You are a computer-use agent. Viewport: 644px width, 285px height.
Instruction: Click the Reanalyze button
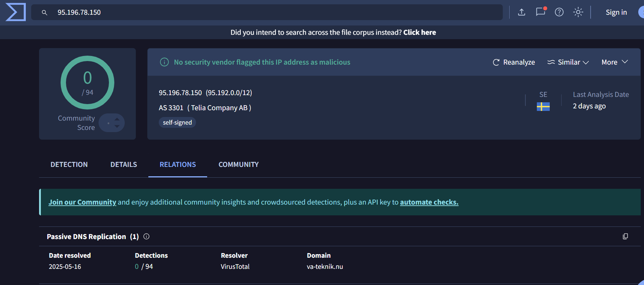pyautogui.click(x=514, y=62)
